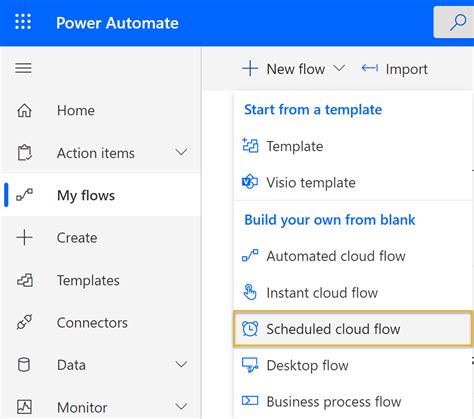Image resolution: width=474 pixels, height=419 pixels.
Task: Open Connectors page in sidebar
Action: pos(101,322)
